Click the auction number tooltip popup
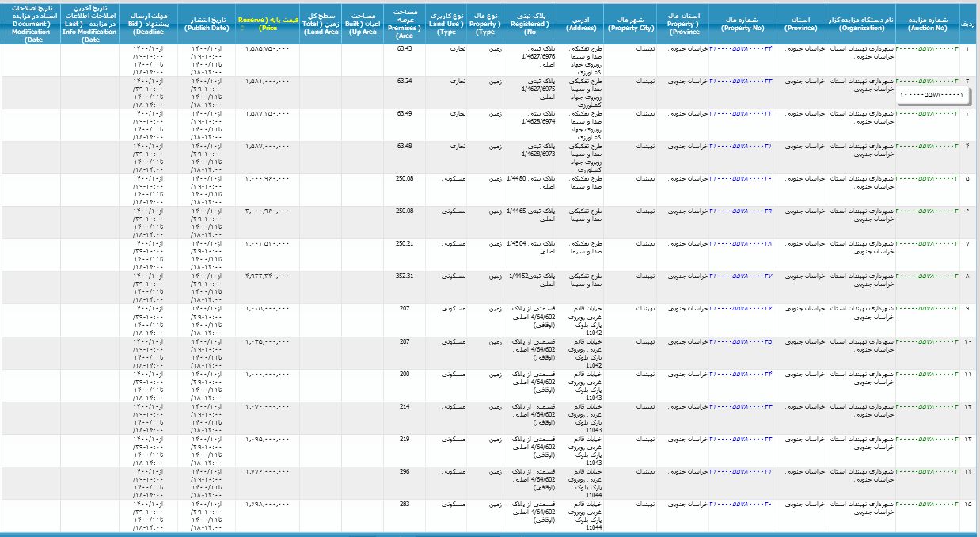This screenshot has height=537, width=980. click(933, 94)
